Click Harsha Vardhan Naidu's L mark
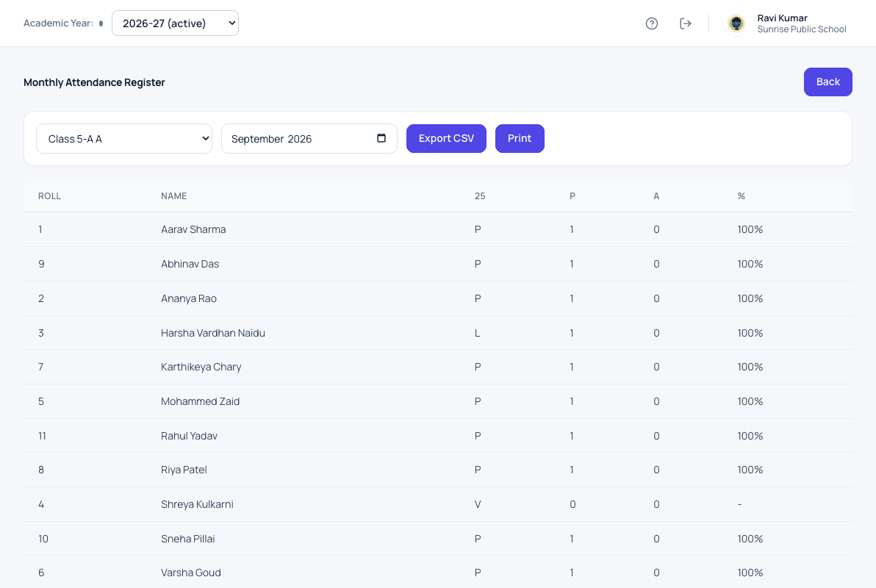This screenshot has height=588, width=876. tap(477, 333)
